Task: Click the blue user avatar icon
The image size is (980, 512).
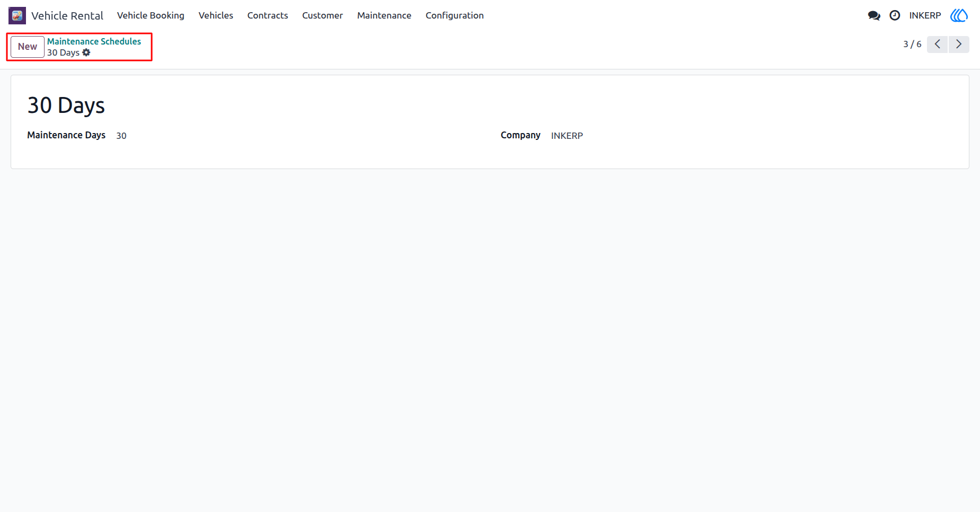Action: 959,15
